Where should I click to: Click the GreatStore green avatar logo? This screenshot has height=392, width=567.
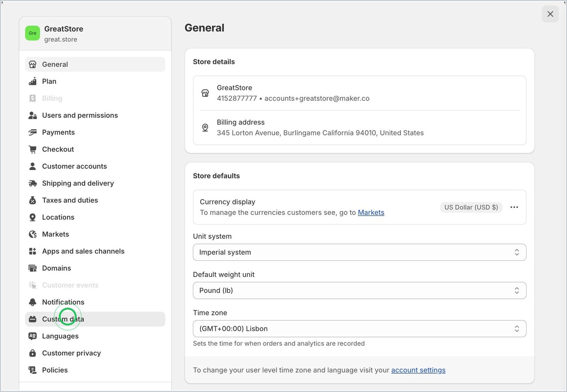click(x=32, y=33)
